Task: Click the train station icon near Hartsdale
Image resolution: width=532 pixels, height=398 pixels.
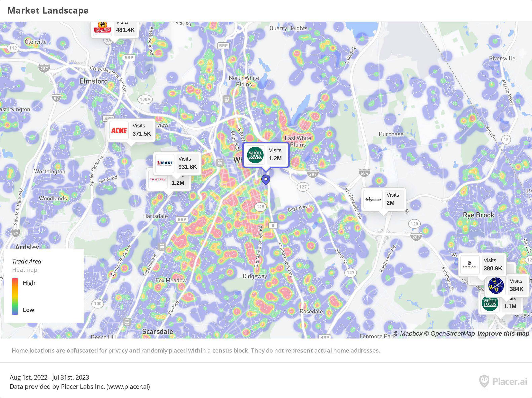Action: point(162,247)
